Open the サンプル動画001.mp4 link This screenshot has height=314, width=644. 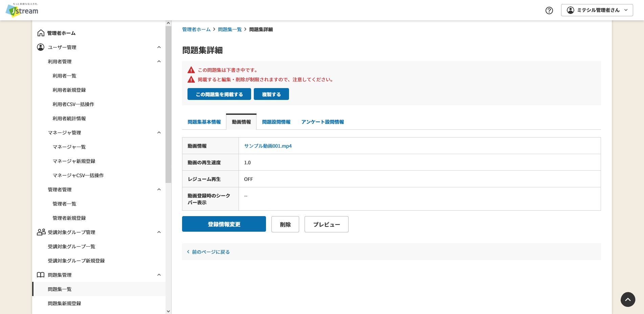pyautogui.click(x=268, y=146)
